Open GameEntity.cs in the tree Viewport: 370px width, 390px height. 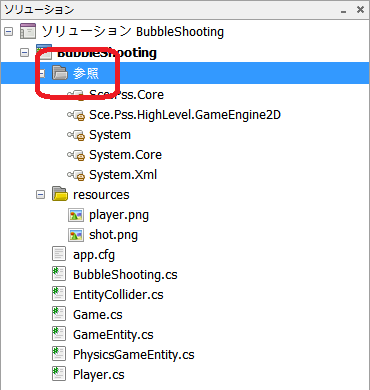coord(113,335)
